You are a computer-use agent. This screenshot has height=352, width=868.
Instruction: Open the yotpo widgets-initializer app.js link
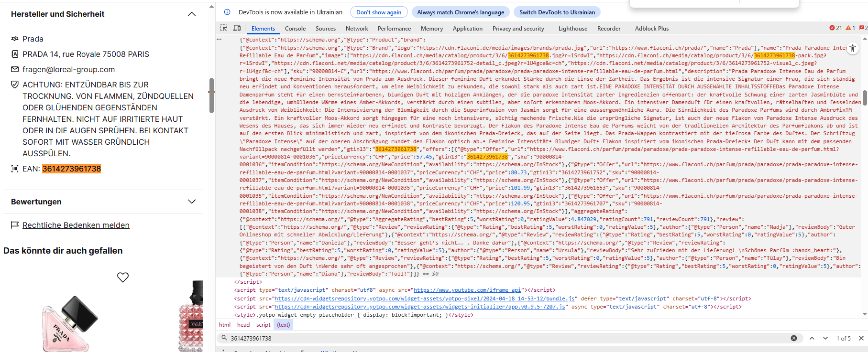pos(420,307)
